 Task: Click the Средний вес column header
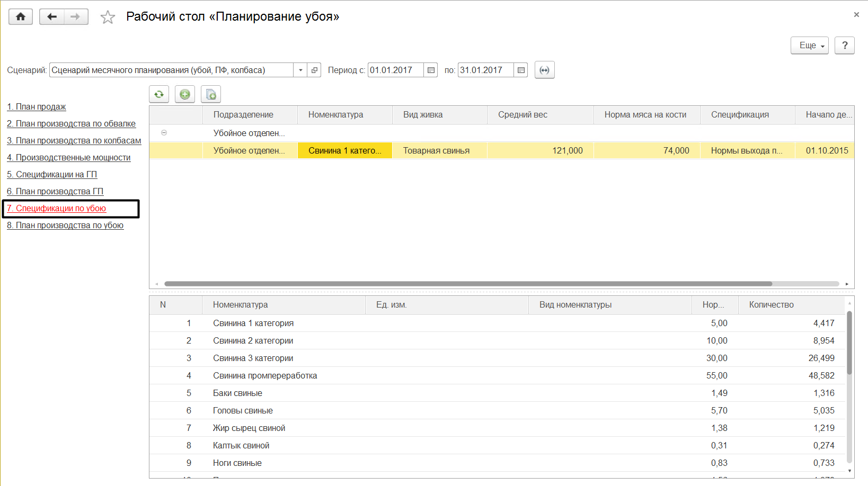pyautogui.click(x=541, y=115)
